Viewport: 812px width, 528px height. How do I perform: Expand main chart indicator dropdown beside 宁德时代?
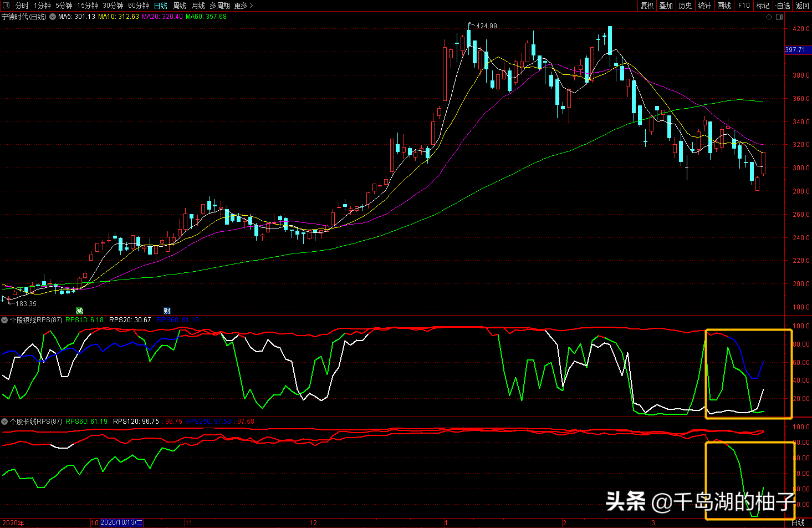click(53, 17)
